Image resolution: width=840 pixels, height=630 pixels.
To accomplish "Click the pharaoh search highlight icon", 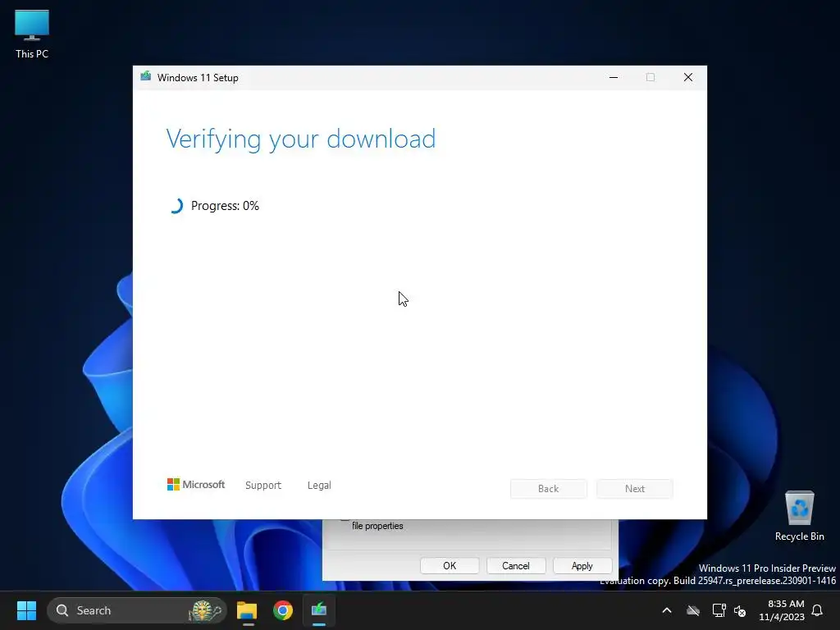I will [x=204, y=610].
